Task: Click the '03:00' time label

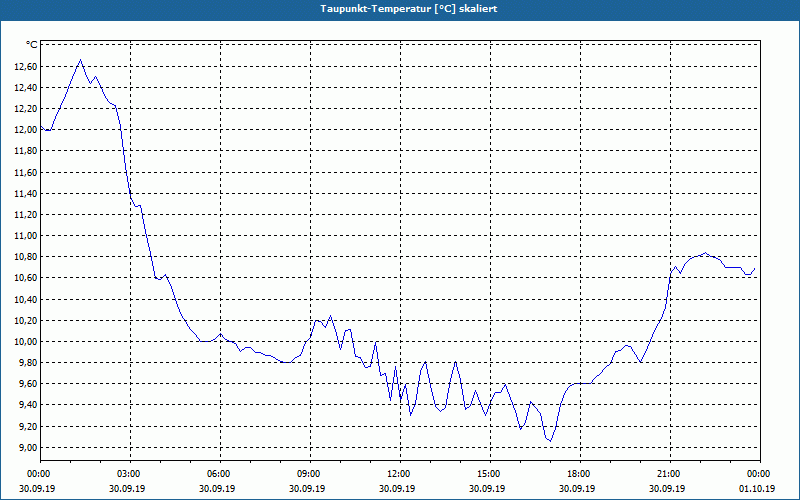Action: [130, 474]
